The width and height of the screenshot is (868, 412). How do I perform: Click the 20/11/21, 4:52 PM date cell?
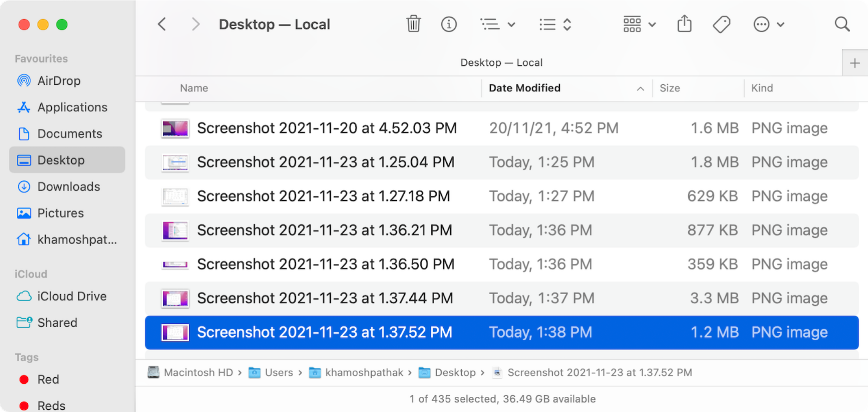click(x=554, y=128)
